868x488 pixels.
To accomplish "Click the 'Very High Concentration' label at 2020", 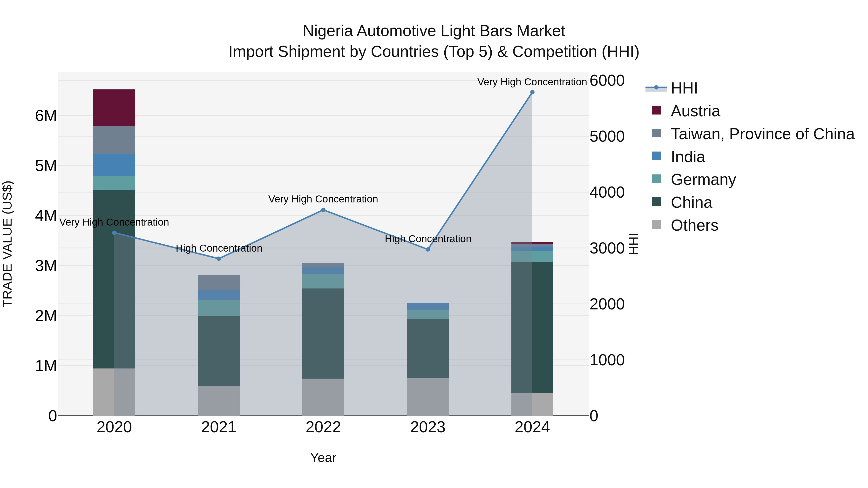I will tap(114, 222).
